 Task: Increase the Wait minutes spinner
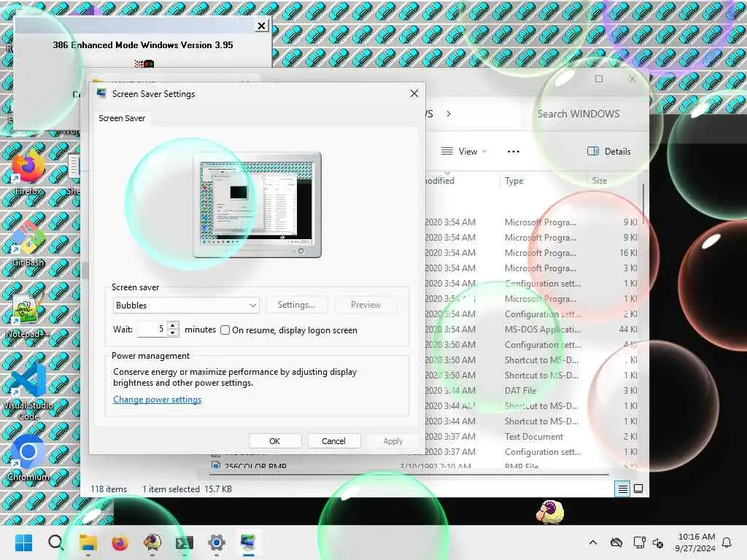point(173,325)
